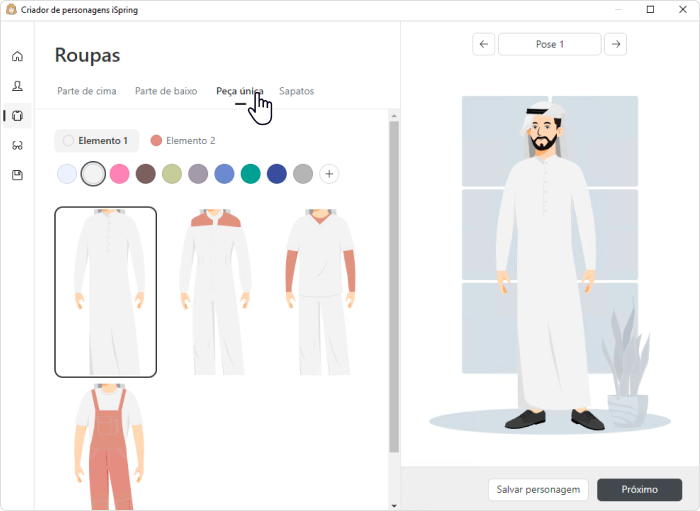Select the clothes shirt icon in sidebar
The height and width of the screenshot is (511, 700).
pos(17,116)
